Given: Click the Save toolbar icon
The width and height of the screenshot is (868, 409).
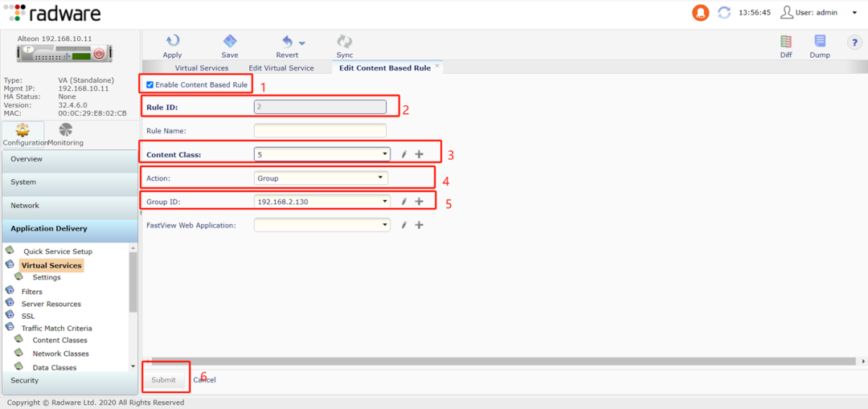Looking at the screenshot, I should [230, 42].
